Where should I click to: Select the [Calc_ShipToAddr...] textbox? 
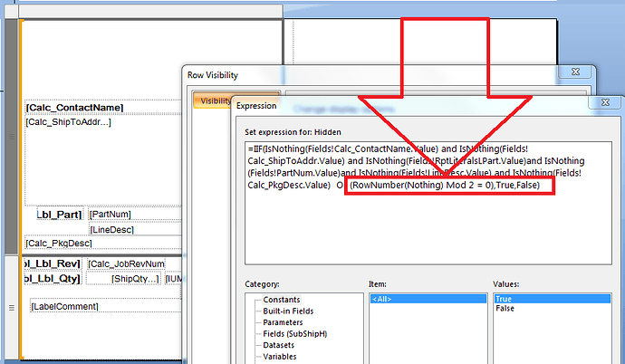click(103, 160)
